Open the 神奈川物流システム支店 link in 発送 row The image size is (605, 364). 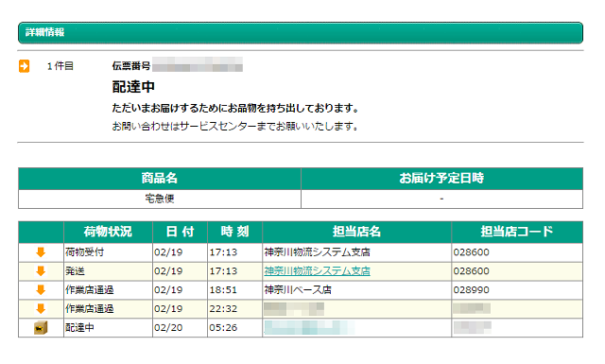coord(318,271)
